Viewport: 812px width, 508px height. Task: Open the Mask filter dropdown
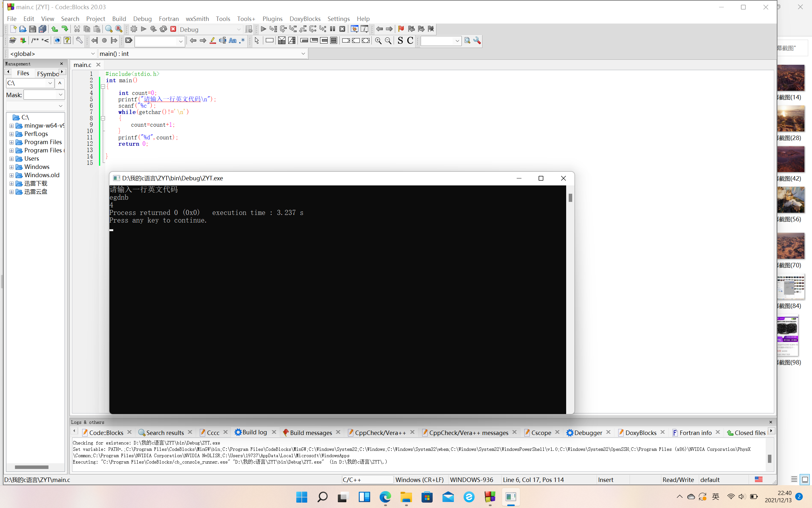(44, 95)
